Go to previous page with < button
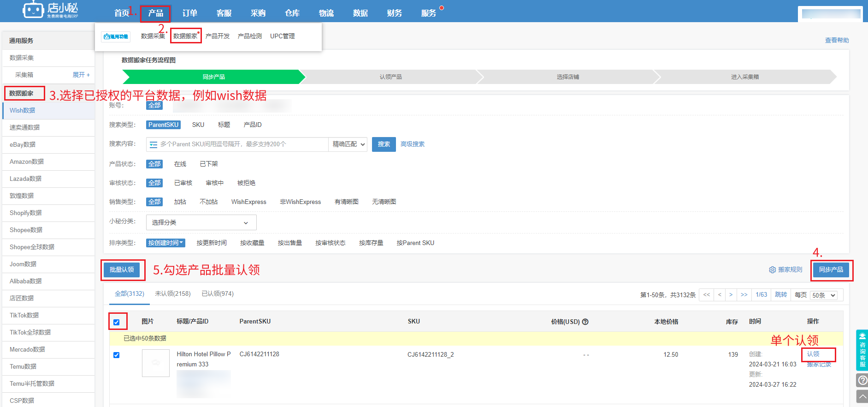Viewport: 868px width, 407px height. pyautogui.click(x=720, y=295)
